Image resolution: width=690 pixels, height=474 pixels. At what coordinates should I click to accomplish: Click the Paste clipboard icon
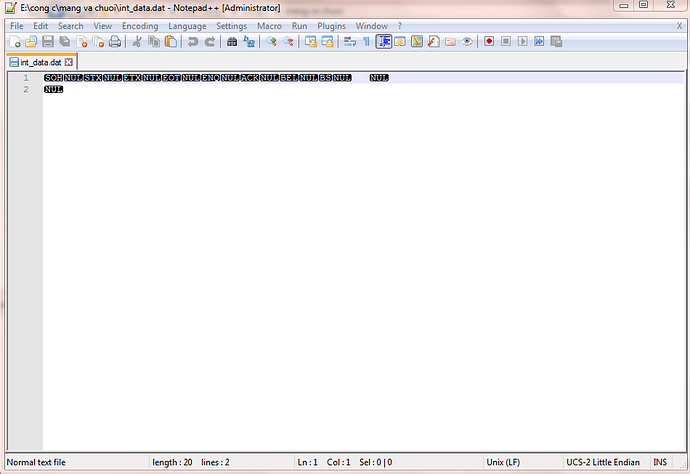point(171,42)
